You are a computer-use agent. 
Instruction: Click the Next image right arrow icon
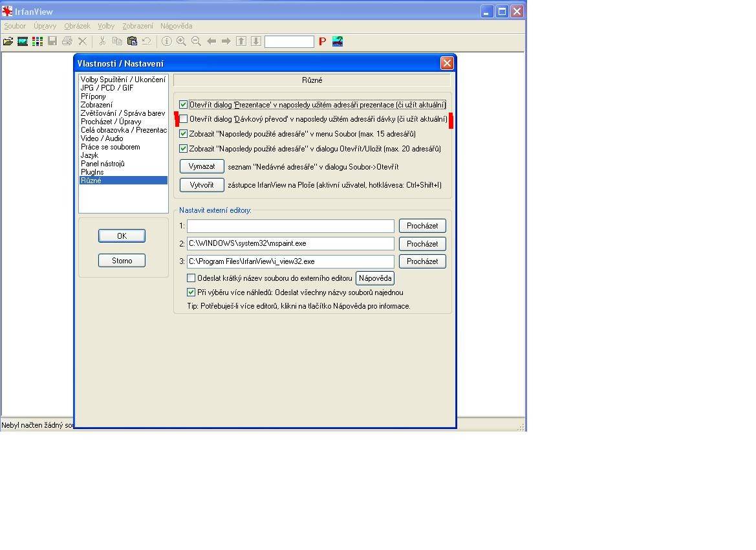pyautogui.click(x=226, y=41)
